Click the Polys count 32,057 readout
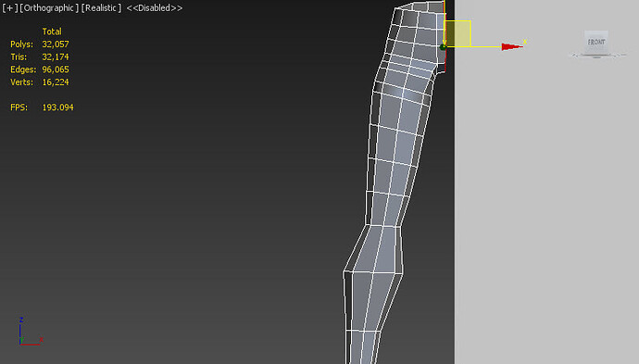 coord(56,44)
